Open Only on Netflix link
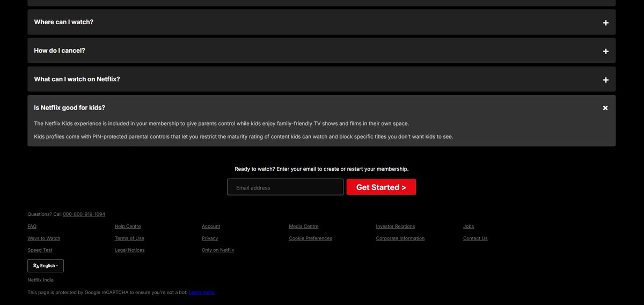Image resolution: width=644 pixels, height=305 pixels. tap(218, 250)
